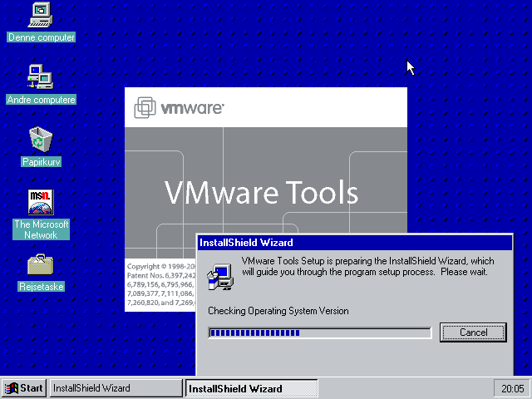The width and height of the screenshot is (532, 399).
Task: Select the Denne computer desktop icon
Action: [x=41, y=15]
